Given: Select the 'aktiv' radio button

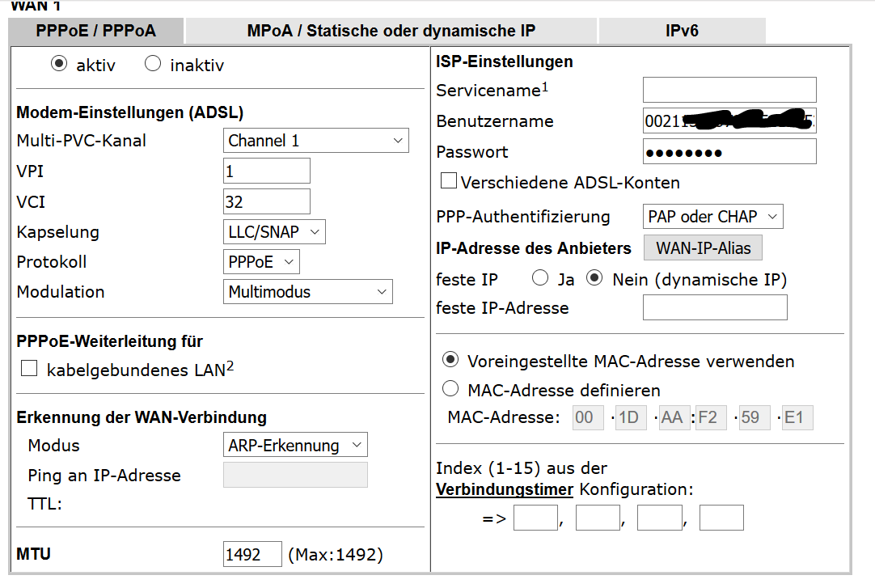Looking at the screenshot, I should (59, 64).
